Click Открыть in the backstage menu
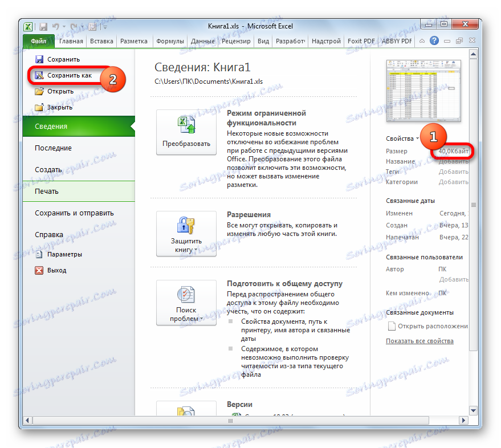Image resolution: width=501 pixels, height=448 pixels. point(54,91)
